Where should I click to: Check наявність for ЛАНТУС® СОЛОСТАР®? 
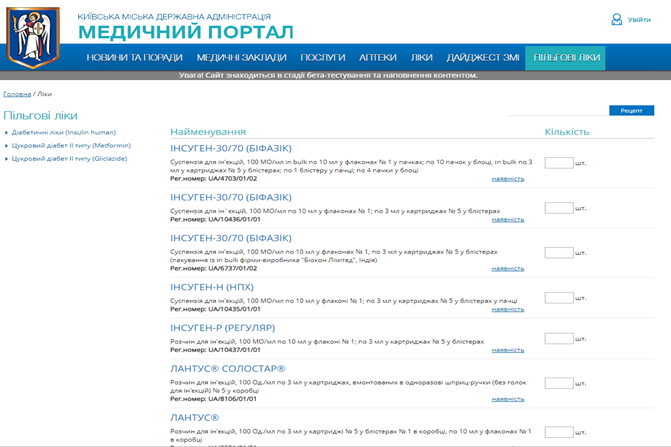507,398
